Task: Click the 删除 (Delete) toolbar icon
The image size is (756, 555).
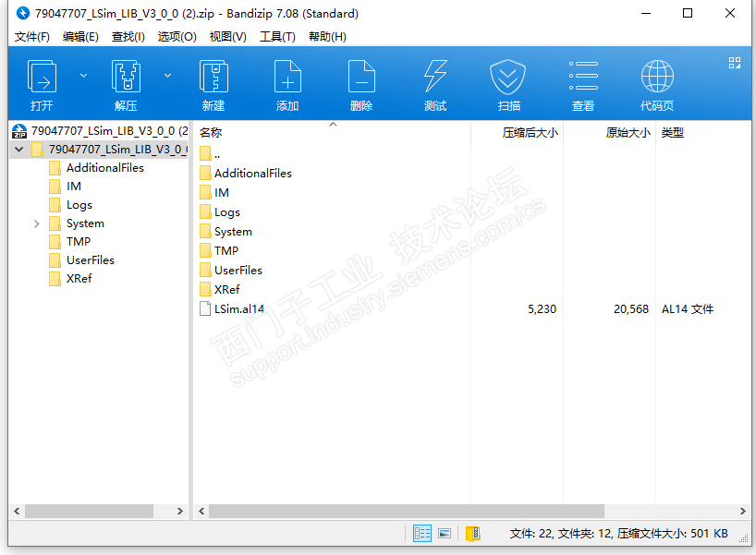Action: pyautogui.click(x=361, y=76)
